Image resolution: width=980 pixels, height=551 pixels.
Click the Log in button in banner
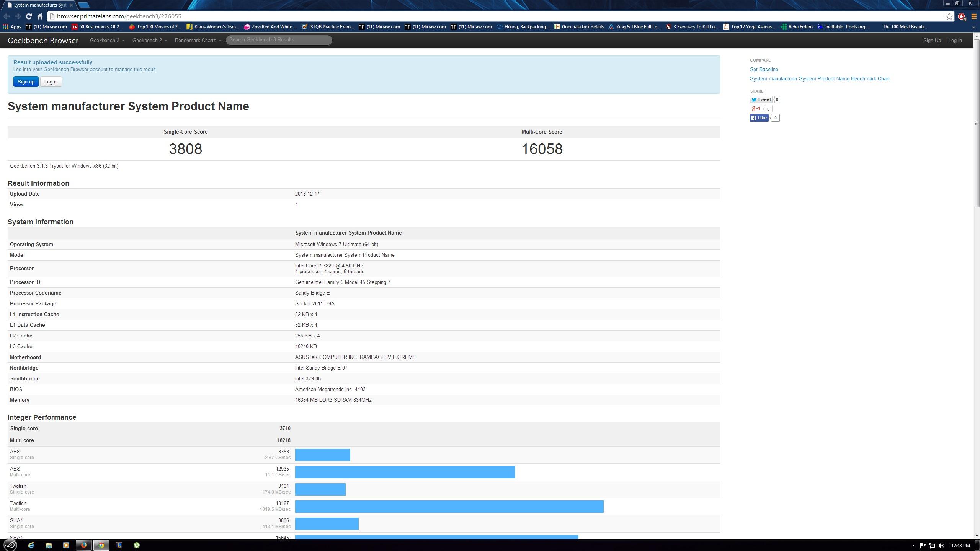click(51, 82)
